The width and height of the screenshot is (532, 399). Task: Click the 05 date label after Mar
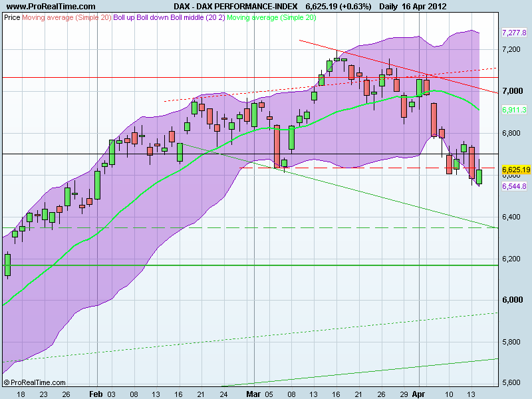click(x=269, y=394)
